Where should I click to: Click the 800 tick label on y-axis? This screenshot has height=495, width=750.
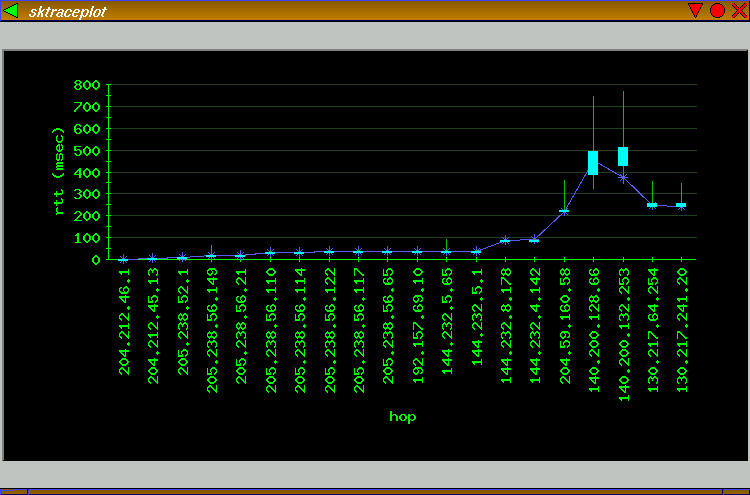[x=87, y=85]
